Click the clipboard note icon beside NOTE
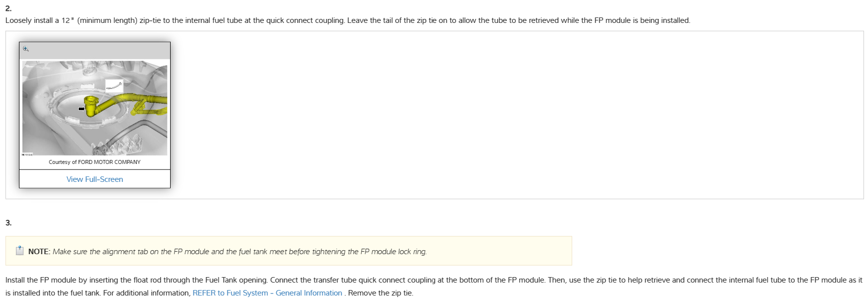868x304 pixels. click(20, 251)
